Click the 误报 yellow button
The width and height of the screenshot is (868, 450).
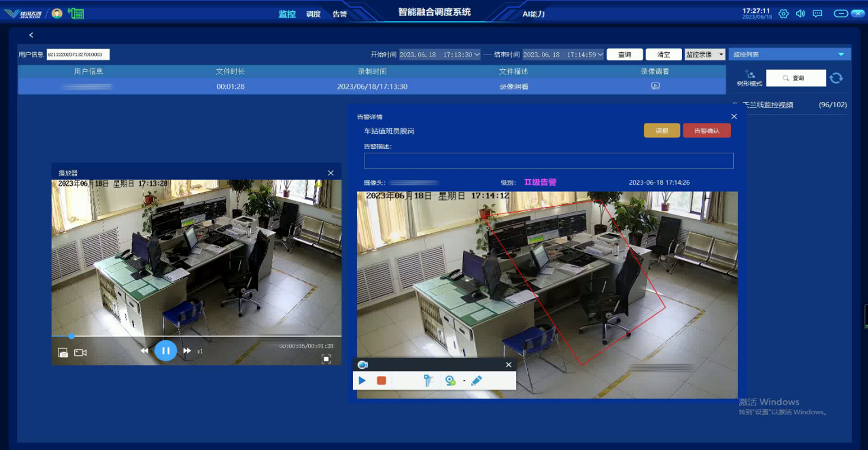click(662, 131)
